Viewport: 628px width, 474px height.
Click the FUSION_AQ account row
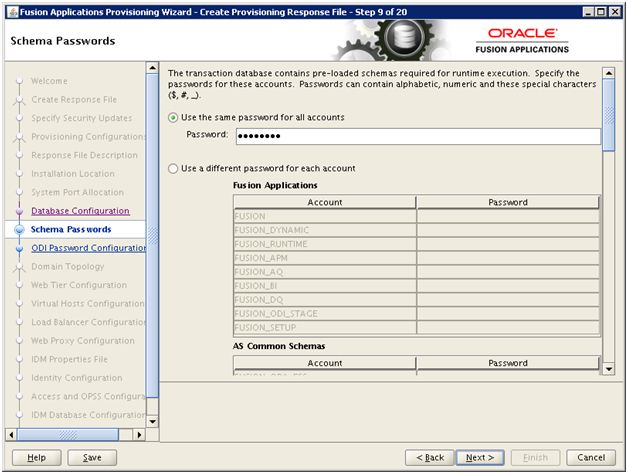416,272
